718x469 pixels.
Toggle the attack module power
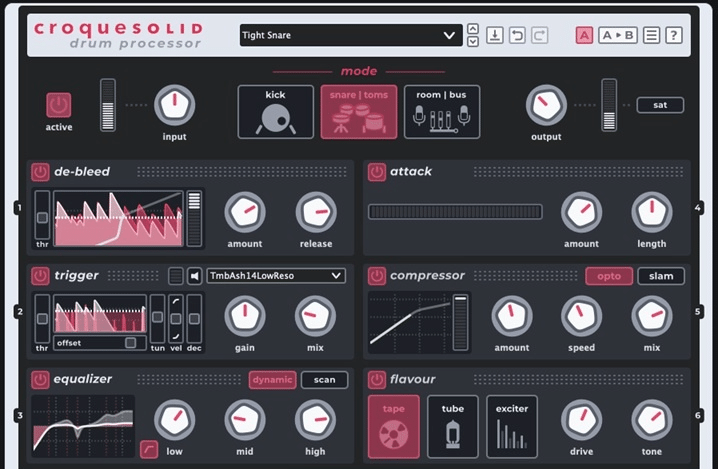pyautogui.click(x=377, y=172)
